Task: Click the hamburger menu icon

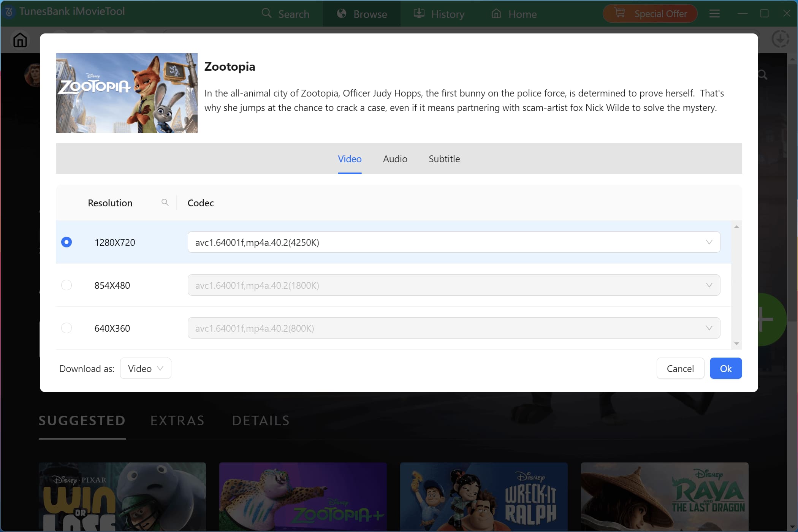Action: [714, 14]
